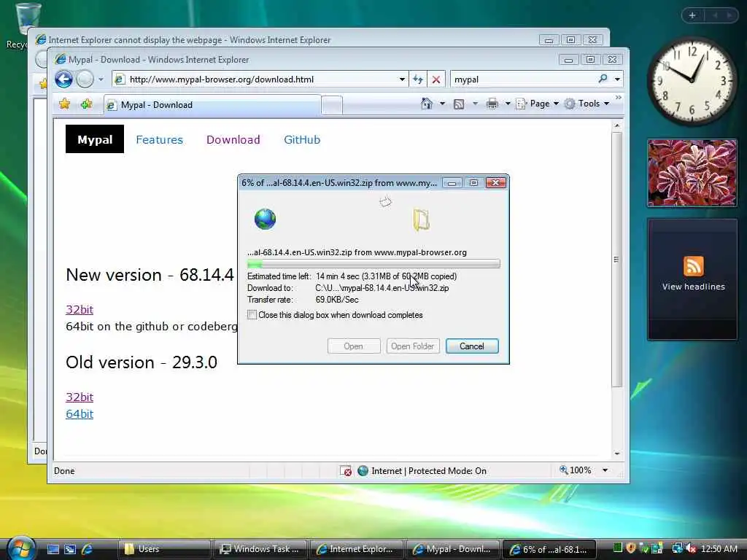This screenshot has height=560, width=747.
Task: Click the Print icon in the toolbar
Action: [492, 104]
